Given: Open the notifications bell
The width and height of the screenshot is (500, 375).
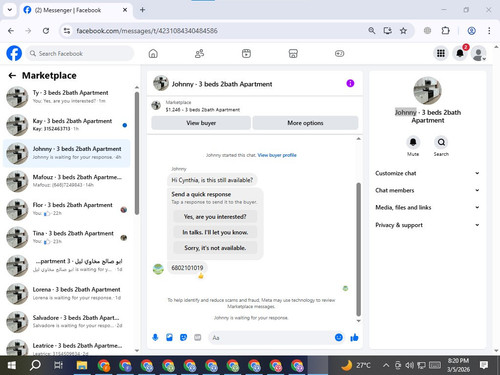Looking at the screenshot, I should click(460, 53).
